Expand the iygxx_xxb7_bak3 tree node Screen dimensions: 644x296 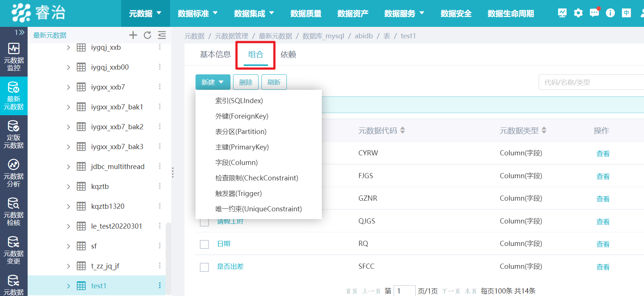[x=68, y=147]
